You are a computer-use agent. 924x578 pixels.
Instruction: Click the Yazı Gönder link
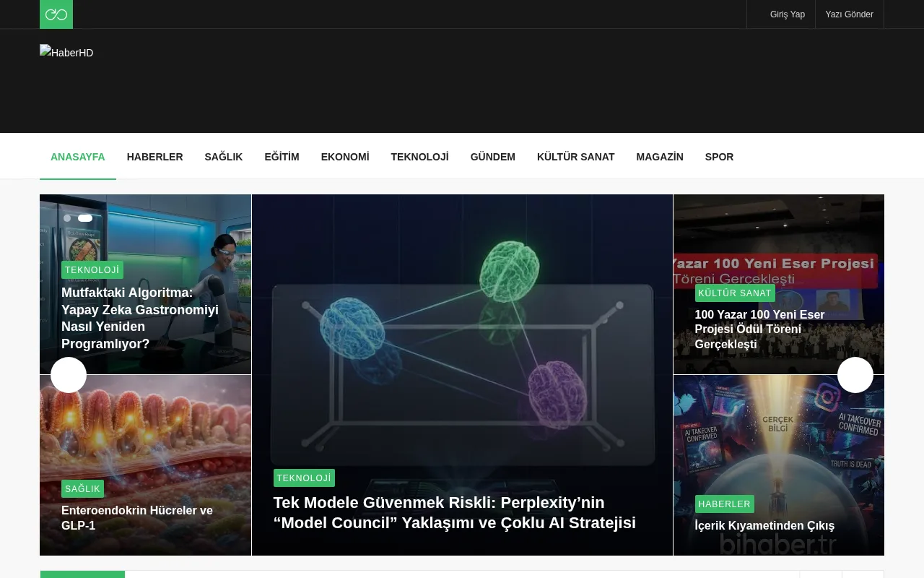[x=849, y=14]
